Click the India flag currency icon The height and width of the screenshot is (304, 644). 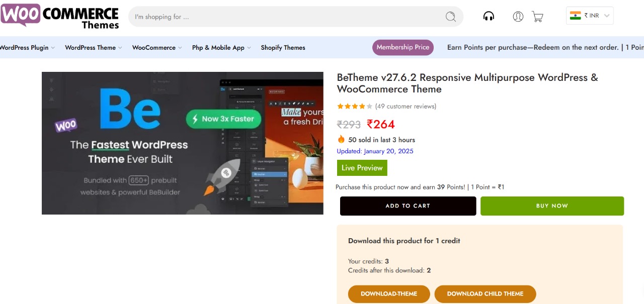tap(575, 15)
